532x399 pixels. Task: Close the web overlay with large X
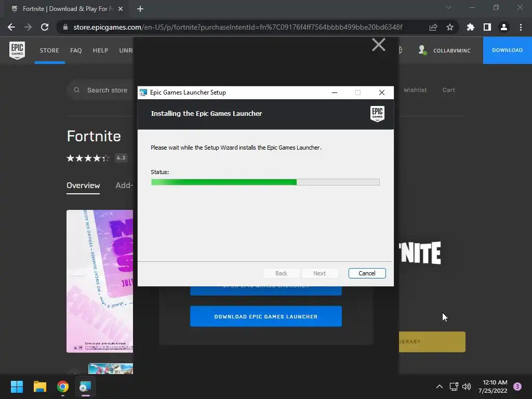click(x=379, y=45)
